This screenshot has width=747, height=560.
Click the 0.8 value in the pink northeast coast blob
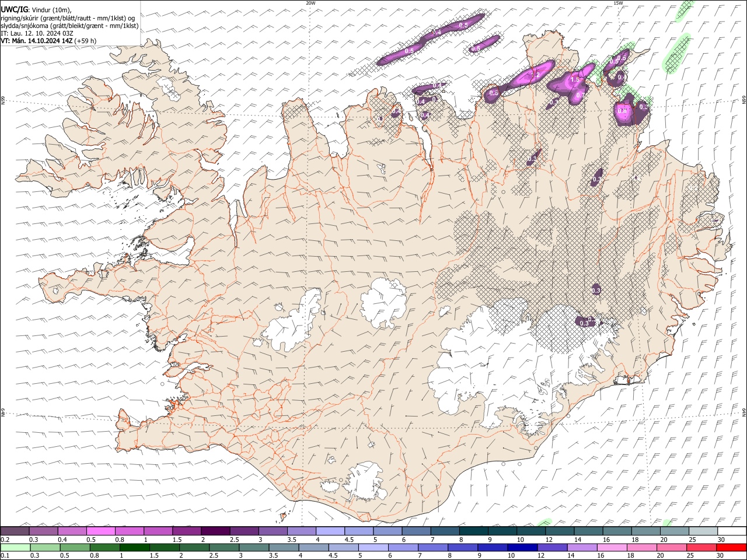pyautogui.click(x=622, y=111)
